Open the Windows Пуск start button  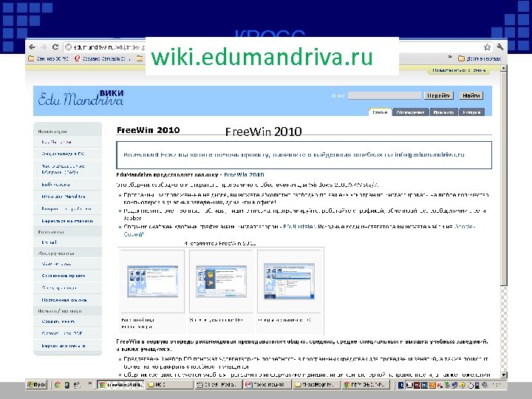[37, 385]
